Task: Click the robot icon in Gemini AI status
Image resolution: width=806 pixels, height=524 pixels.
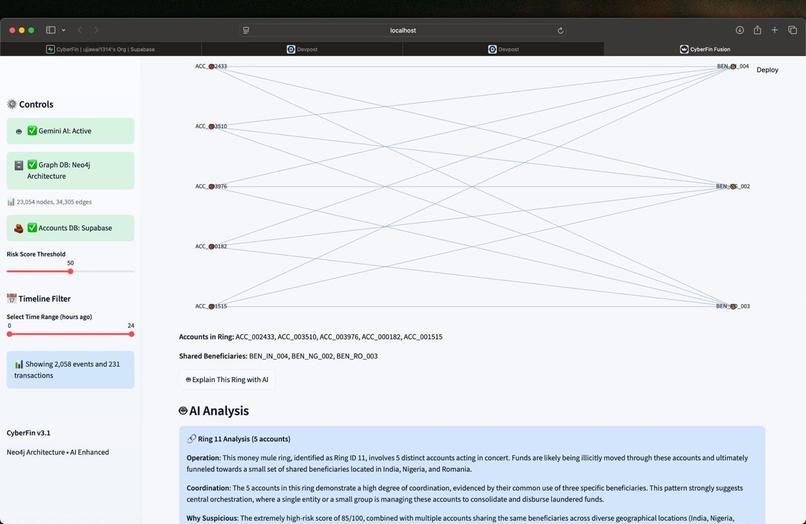Action: pos(19,132)
